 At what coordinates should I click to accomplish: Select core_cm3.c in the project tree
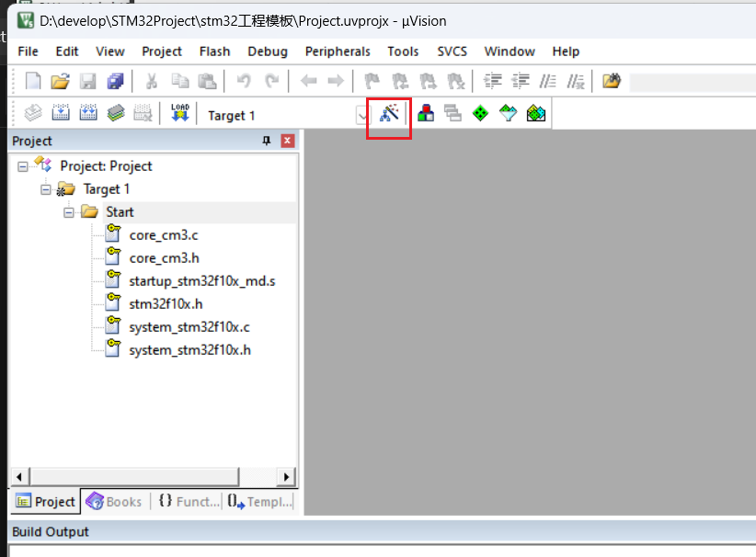(164, 235)
